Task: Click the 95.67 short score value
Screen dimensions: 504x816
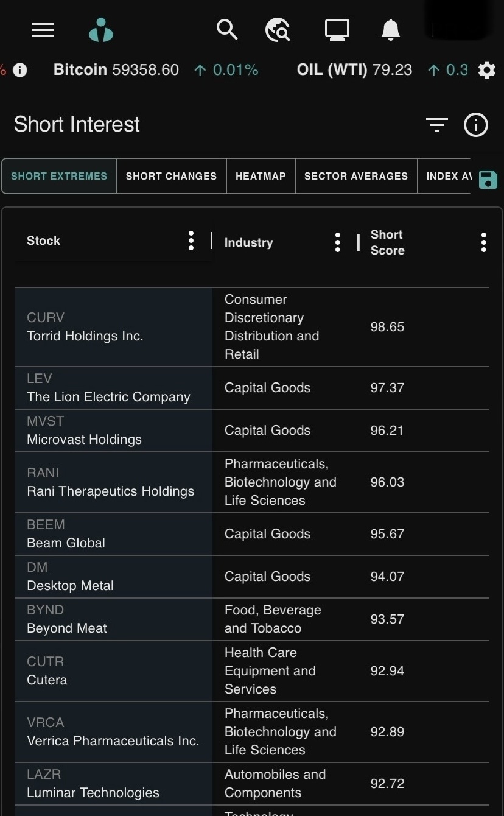Action: 388,534
